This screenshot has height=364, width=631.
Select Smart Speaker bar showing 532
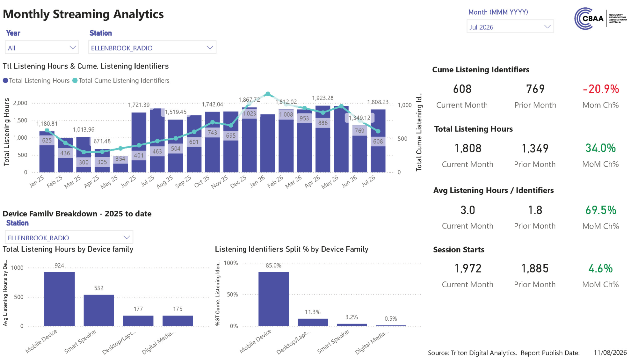pyautogui.click(x=99, y=310)
